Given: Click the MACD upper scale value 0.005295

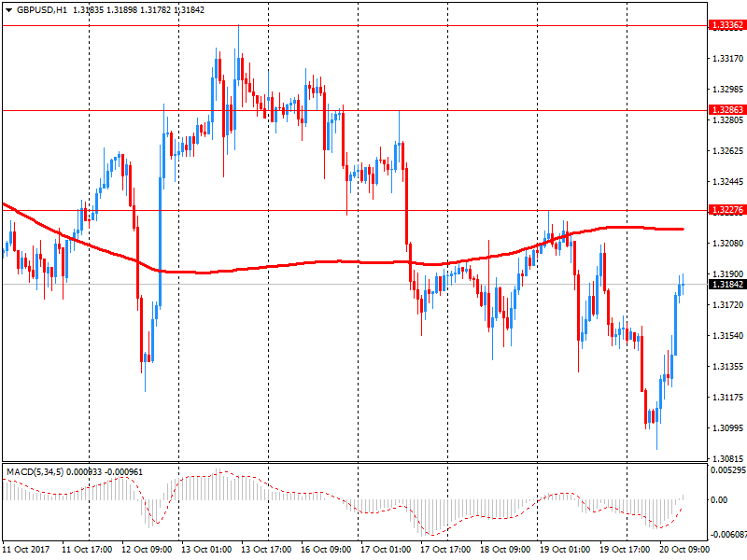Looking at the screenshot, I should coord(728,470).
